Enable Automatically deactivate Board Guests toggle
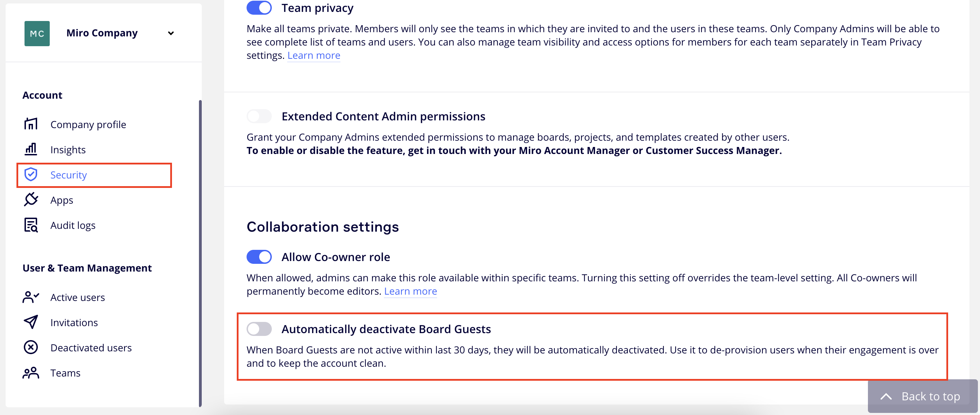 pyautogui.click(x=259, y=329)
